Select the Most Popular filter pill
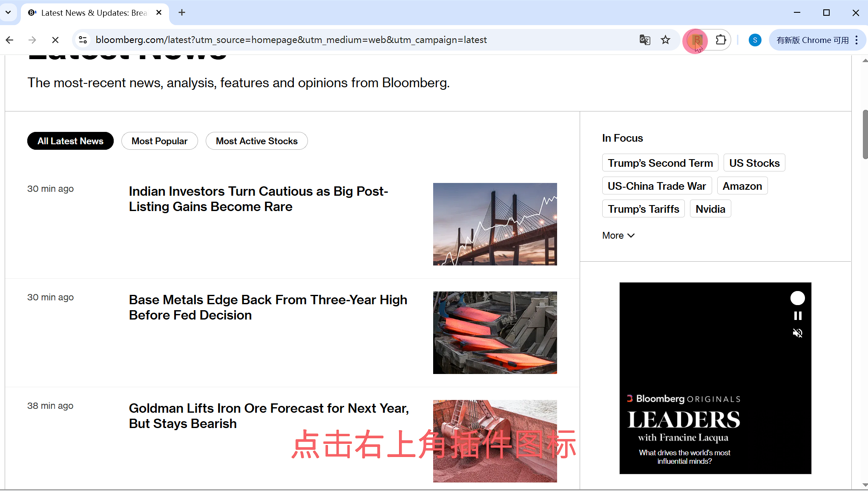Image resolution: width=868 pixels, height=491 pixels. click(x=159, y=141)
